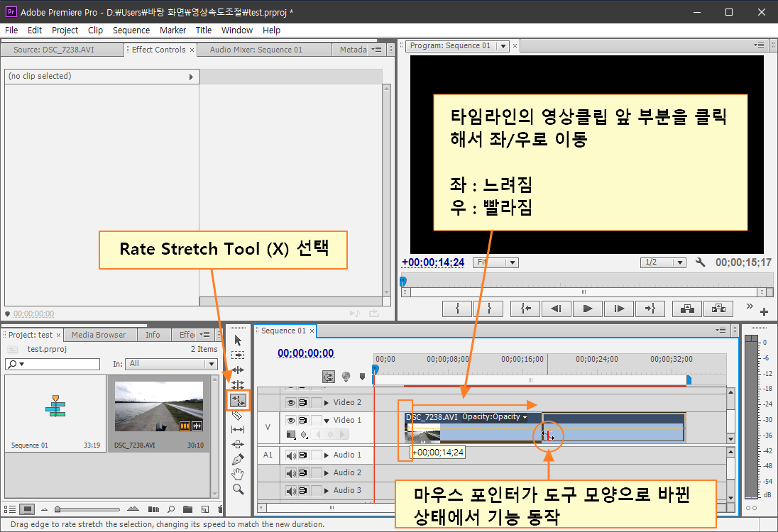
Task: Select the Hand tool
Action: (x=238, y=475)
